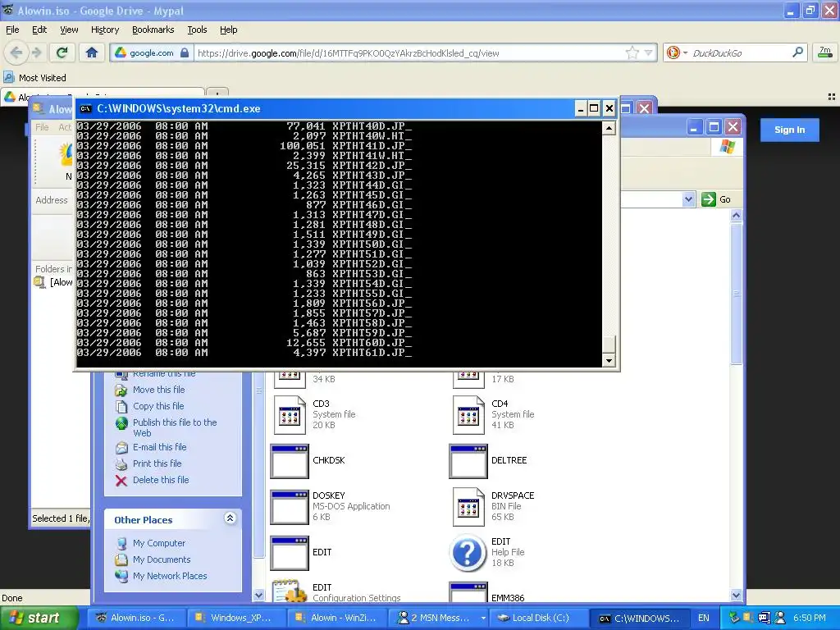This screenshot has height=630, width=840.
Task: Select the EDIT Configuration Settings icon
Action: click(x=290, y=591)
